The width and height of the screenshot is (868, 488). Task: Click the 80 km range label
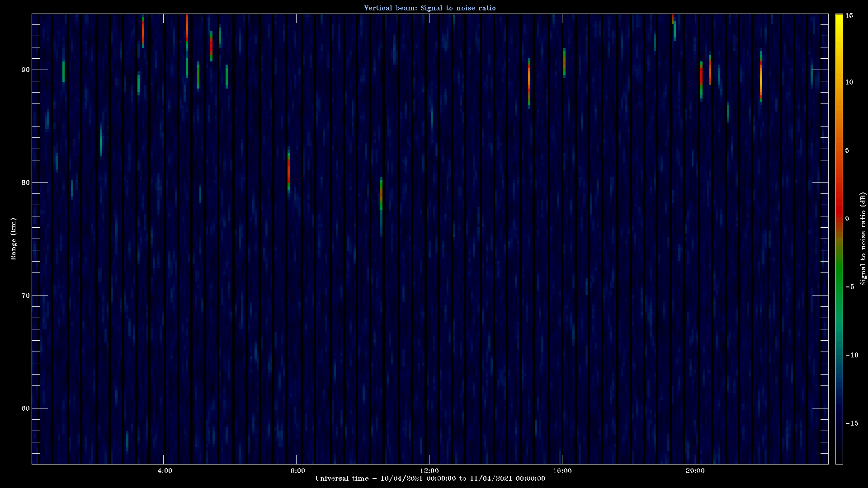[x=25, y=183]
